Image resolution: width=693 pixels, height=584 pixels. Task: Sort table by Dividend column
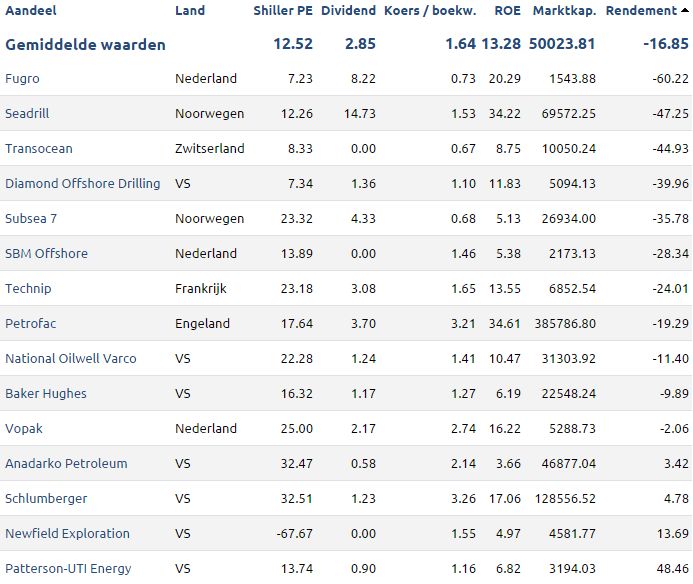pos(348,11)
